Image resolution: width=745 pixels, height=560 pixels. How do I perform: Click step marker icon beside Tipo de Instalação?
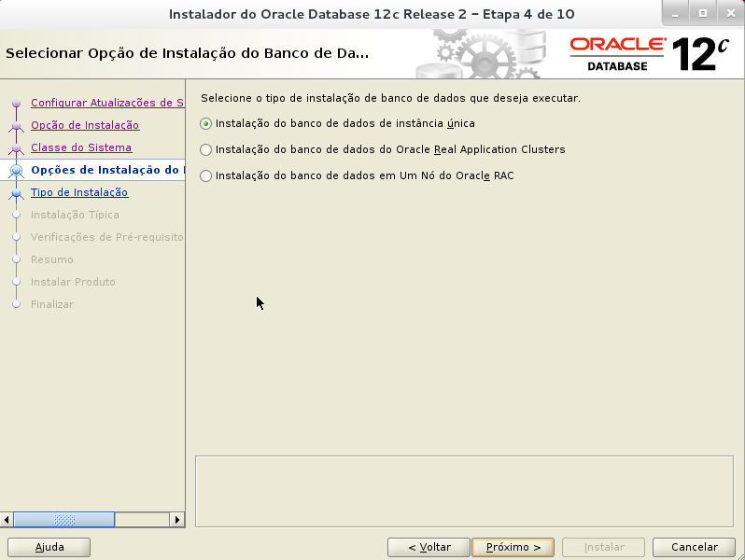point(17,193)
